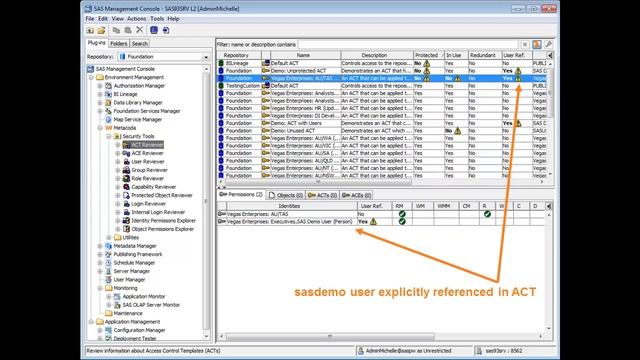Sort by the Protected column header
640x360 pixels.
[429, 55]
